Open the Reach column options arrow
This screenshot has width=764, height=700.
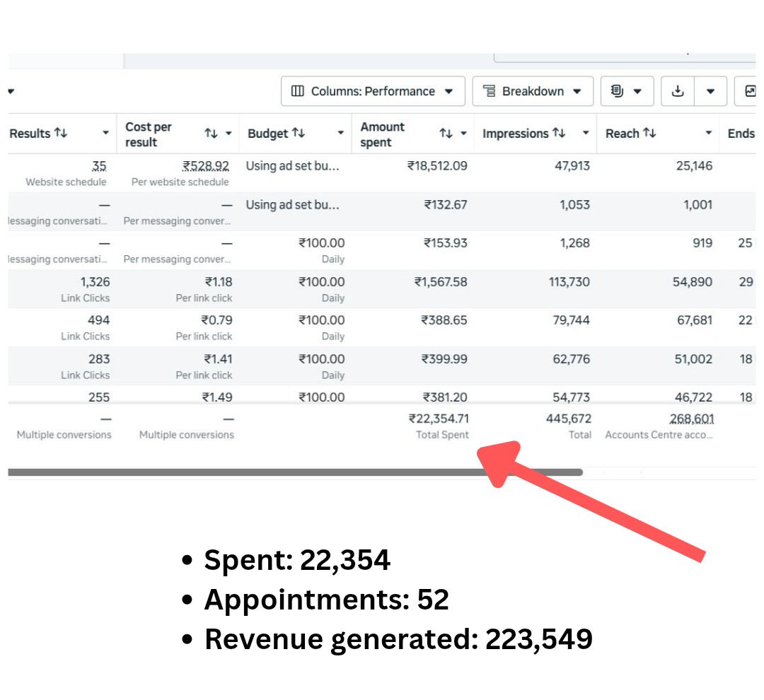click(x=708, y=134)
